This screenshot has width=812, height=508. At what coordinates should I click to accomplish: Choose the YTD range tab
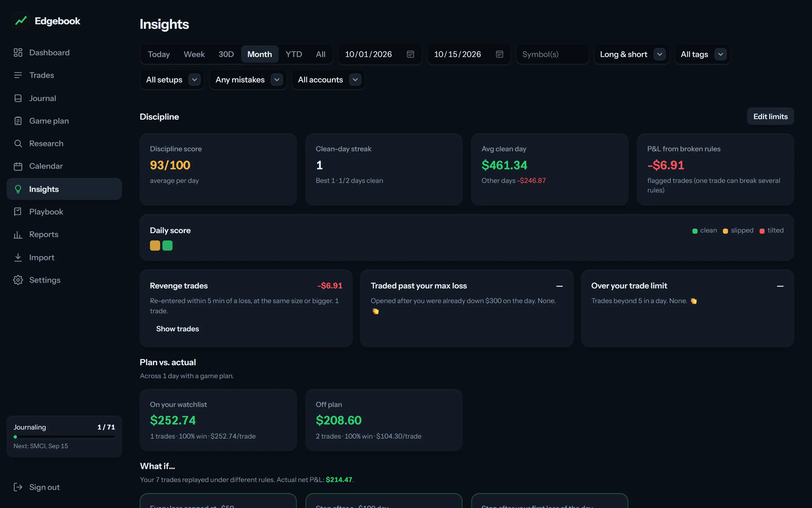tap(294, 54)
